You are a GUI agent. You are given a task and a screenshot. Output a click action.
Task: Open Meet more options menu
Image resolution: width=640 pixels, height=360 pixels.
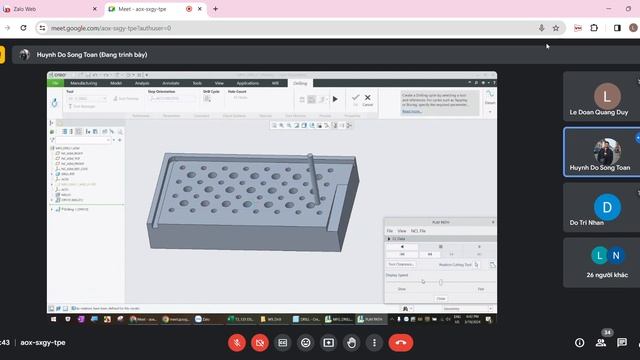tap(374, 343)
